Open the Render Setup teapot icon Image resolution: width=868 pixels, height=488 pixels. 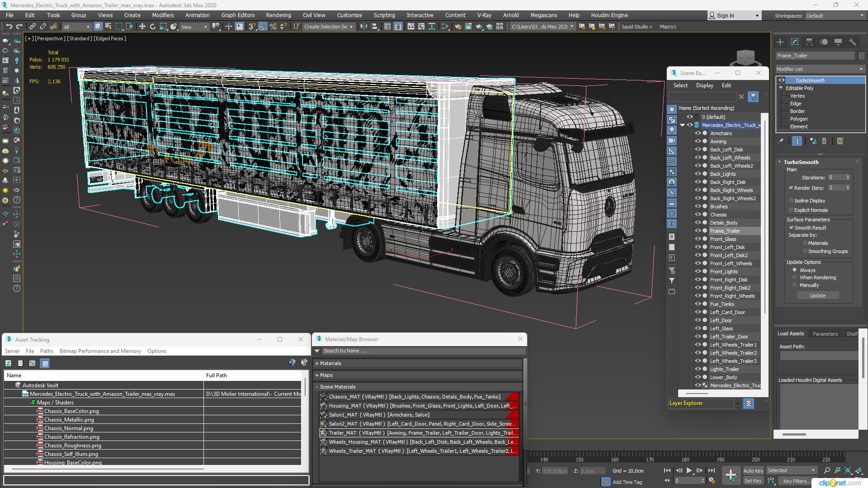point(458,27)
